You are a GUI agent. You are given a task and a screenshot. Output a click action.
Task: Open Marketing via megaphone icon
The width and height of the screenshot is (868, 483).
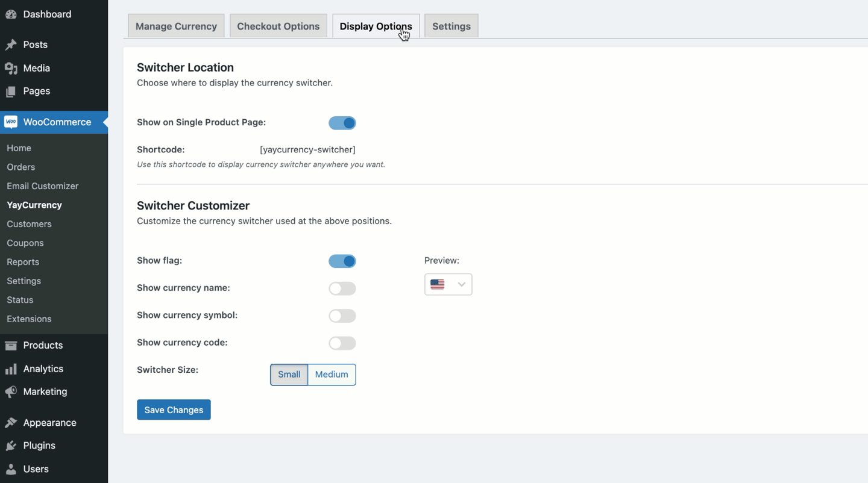[11, 391]
